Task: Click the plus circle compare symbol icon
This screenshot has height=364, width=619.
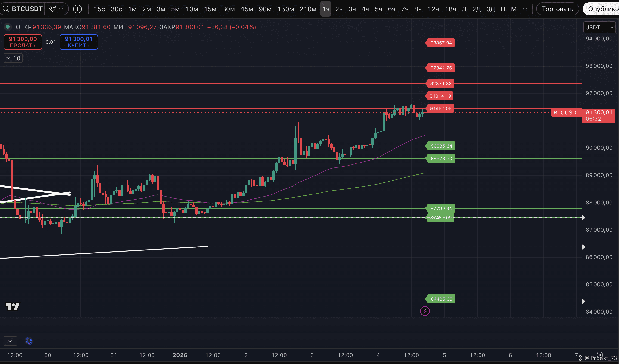Action: (x=77, y=9)
